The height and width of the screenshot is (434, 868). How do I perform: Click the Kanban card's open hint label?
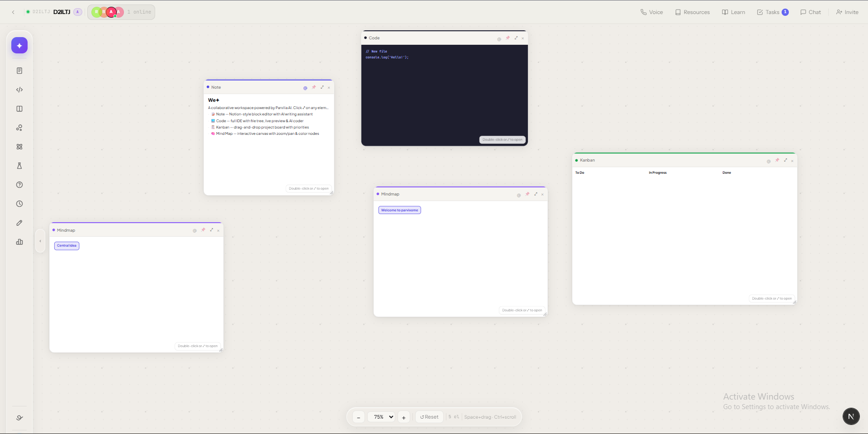772,298
